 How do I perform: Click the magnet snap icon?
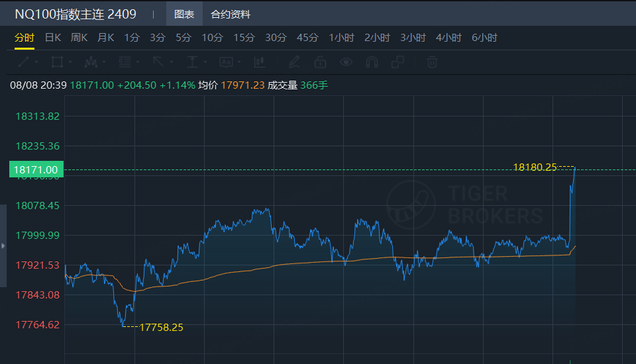coord(372,62)
